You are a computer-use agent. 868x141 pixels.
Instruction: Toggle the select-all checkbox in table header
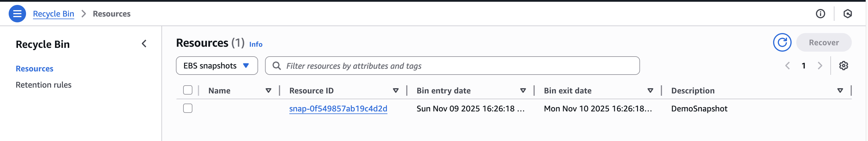click(x=188, y=90)
